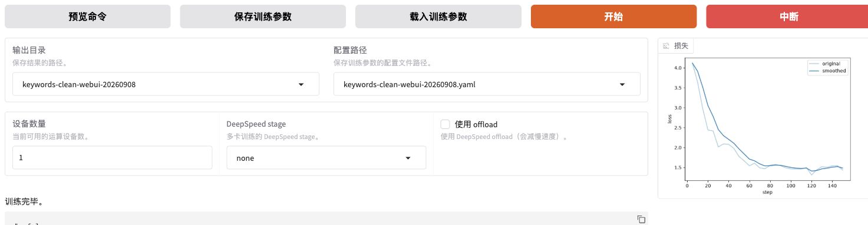The image size is (868, 225).
Task: Expand the 配置路径 dropdown arrow
Action: [622, 84]
